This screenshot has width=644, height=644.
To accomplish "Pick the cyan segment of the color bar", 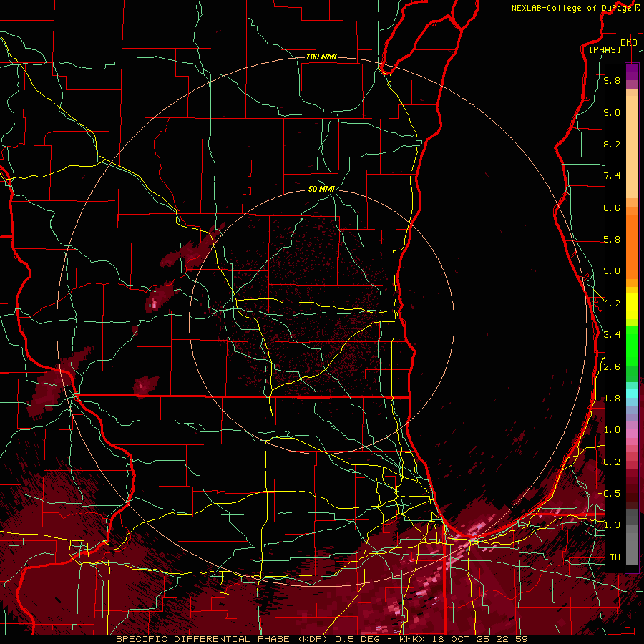I will pyautogui.click(x=632, y=394).
